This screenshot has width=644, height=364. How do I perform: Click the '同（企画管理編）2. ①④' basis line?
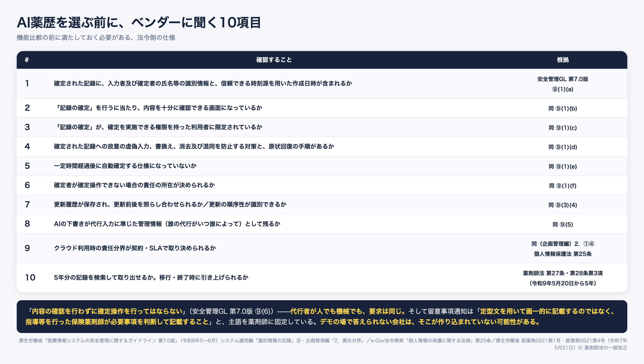563,244
